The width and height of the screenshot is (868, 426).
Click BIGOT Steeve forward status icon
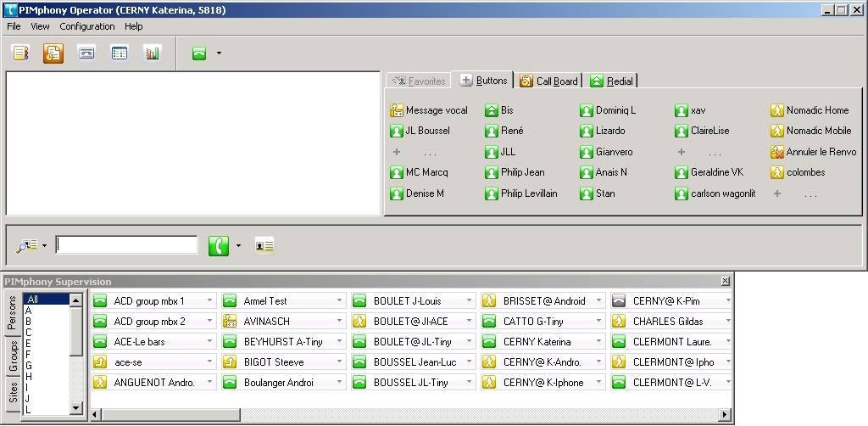(230, 362)
